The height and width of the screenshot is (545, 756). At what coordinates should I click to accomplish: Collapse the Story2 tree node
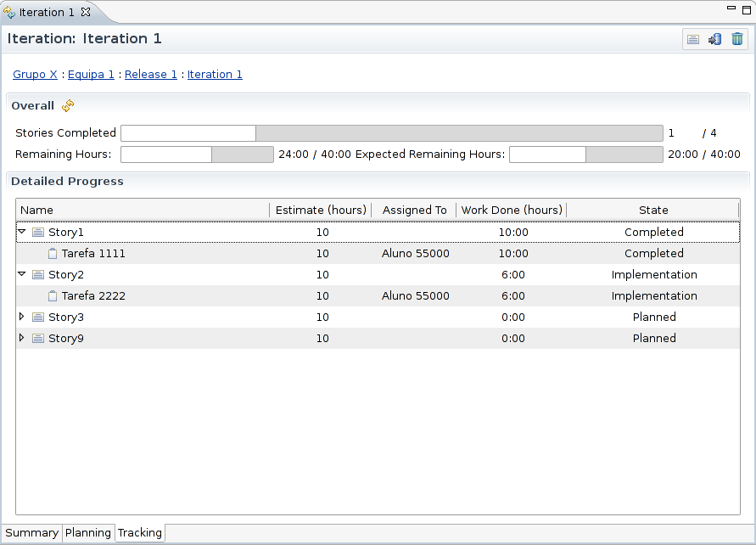point(22,274)
